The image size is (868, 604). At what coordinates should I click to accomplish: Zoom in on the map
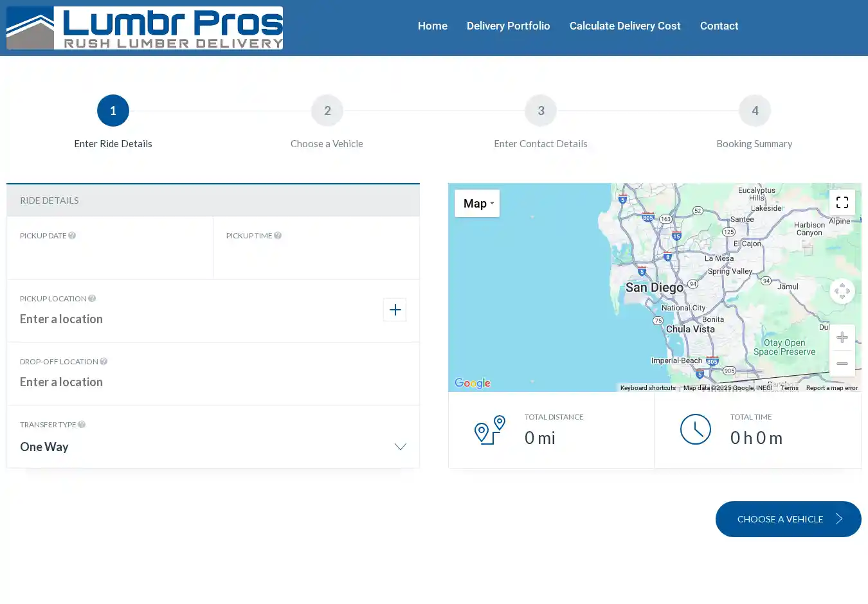point(842,338)
